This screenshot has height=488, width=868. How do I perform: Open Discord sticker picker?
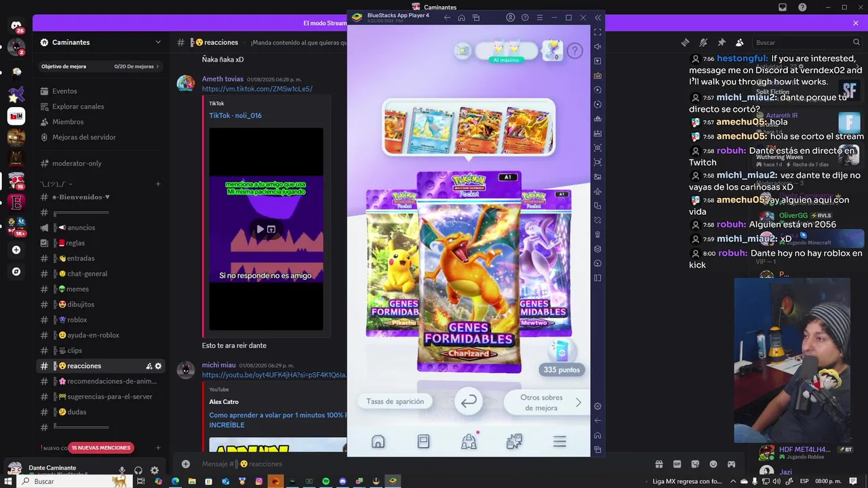point(695,464)
